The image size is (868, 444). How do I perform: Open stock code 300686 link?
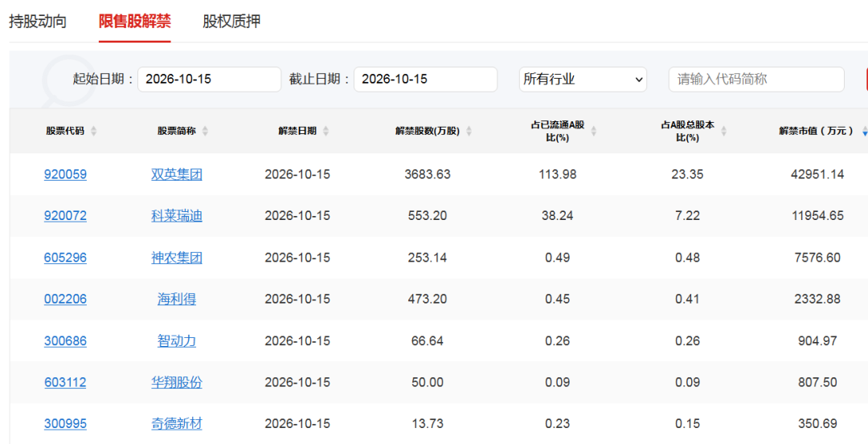[x=65, y=340]
